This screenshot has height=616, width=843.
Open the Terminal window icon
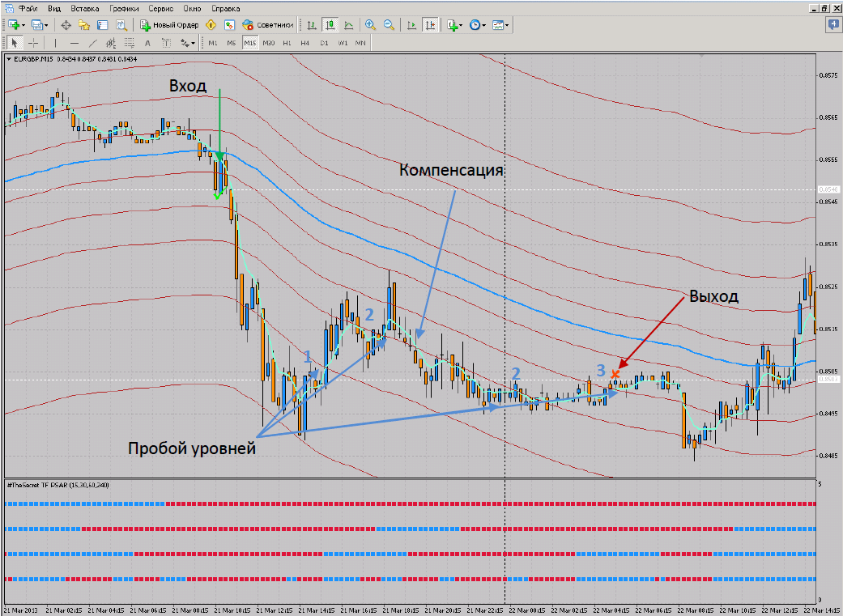pyautogui.click(x=103, y=25)
